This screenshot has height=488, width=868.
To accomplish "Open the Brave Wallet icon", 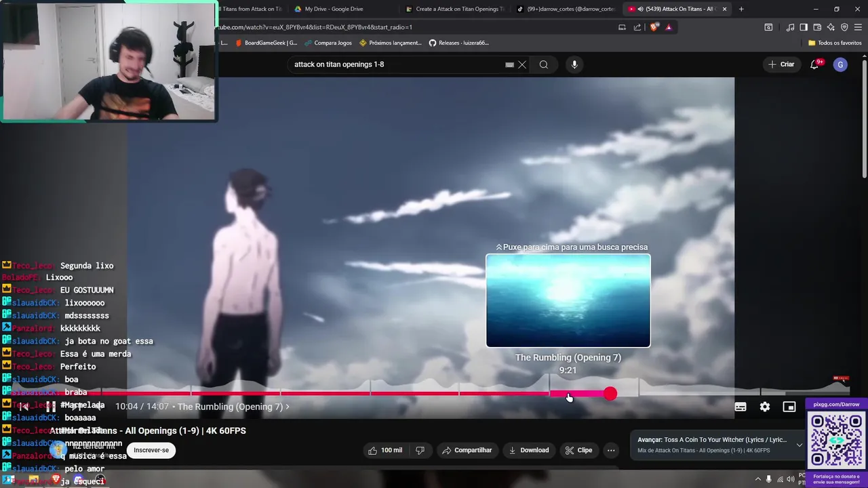I will point(817,27).
